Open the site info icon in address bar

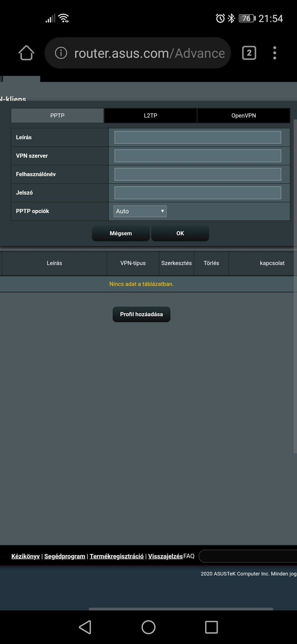[x=61, y=53]
